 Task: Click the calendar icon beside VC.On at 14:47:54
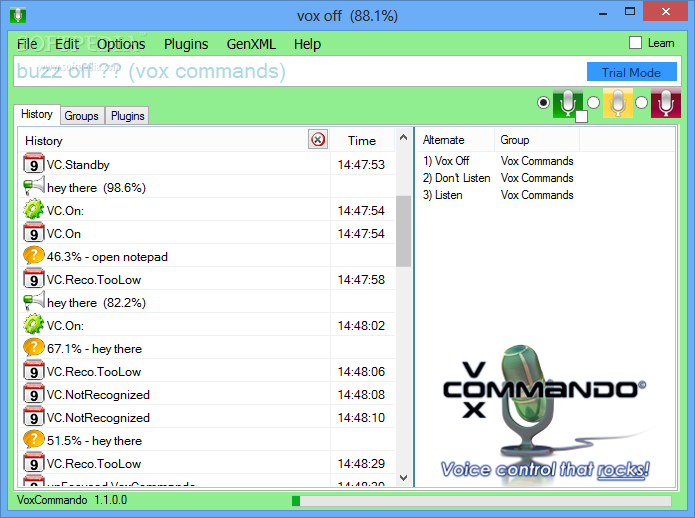tap(34, 233)
